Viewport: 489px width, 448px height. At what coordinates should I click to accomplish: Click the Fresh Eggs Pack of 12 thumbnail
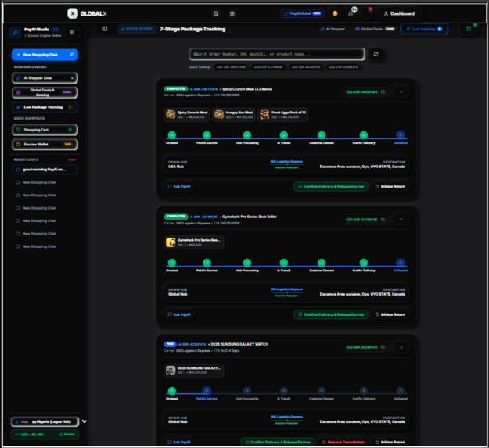point(264,115)
